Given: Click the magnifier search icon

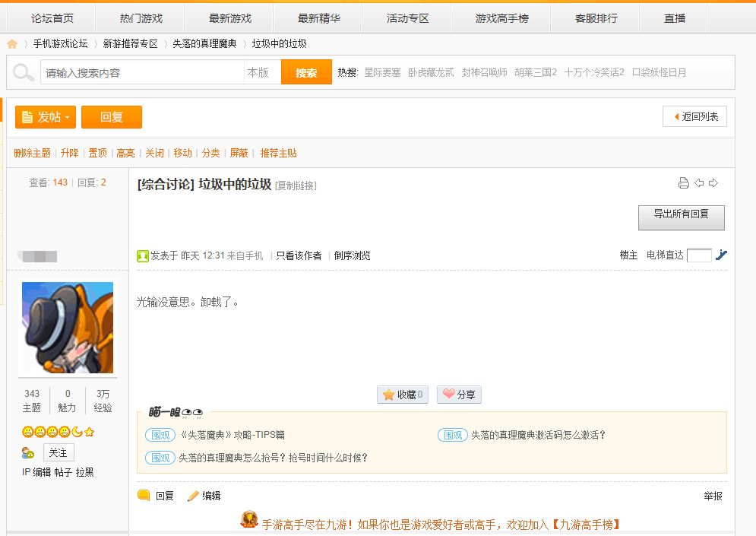Looking at the screenshot, I should tap(23, 73).
